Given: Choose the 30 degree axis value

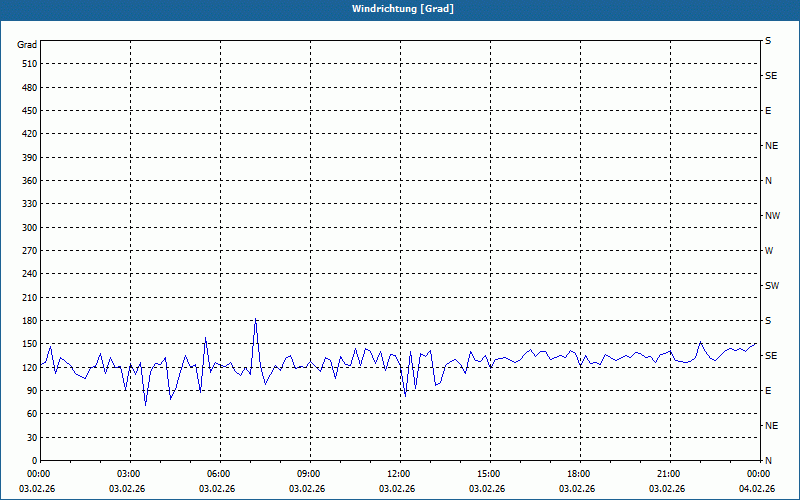Looking at the screenshot, I should (x=32, y=438).
